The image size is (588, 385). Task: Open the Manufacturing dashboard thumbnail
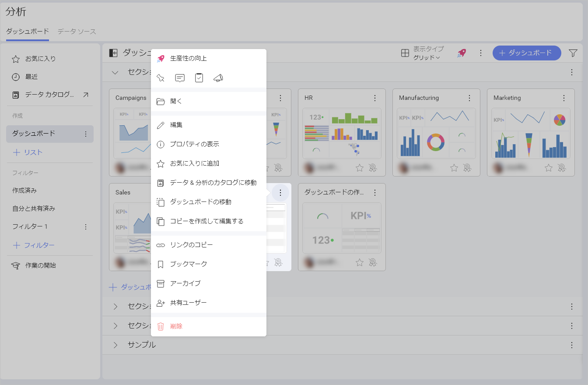click(x=436, y=133)
